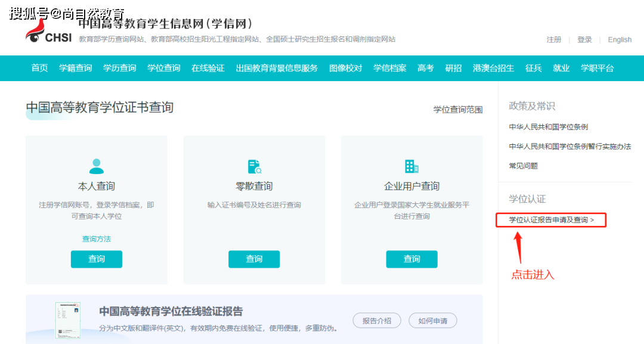644x344 pixels.
Task: Click 查询 button under 本人查询
Action: (x=96, y=259)
